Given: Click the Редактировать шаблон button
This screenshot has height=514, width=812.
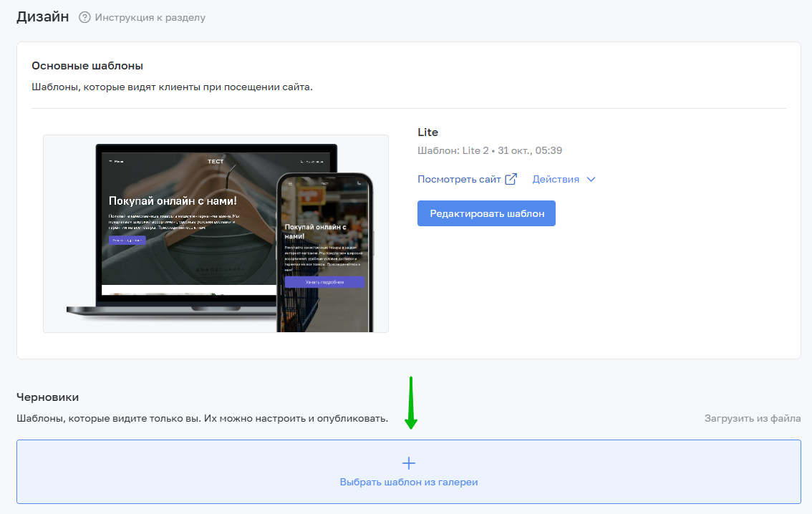Looking at the screenshot, I should pyautogui.click(x=486, y=213).
